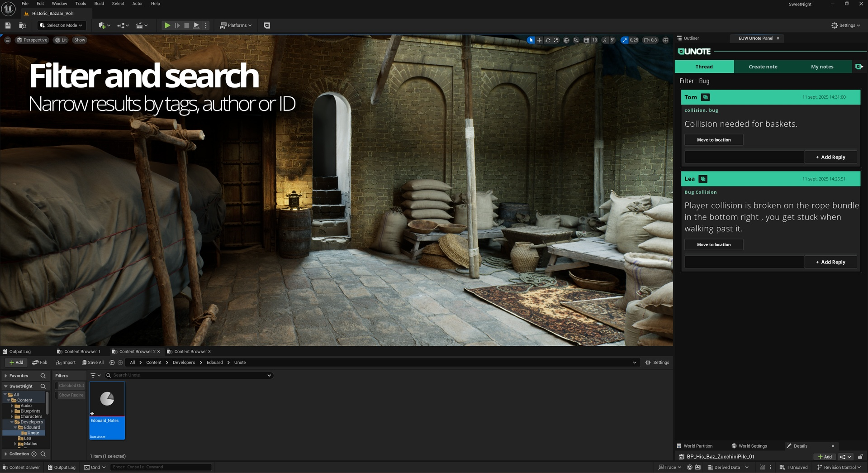Viewport: 868px width, 473px height.
Task: Click the copy icon beside Tom
Action: pyautogui.click(x=705, y=97)
